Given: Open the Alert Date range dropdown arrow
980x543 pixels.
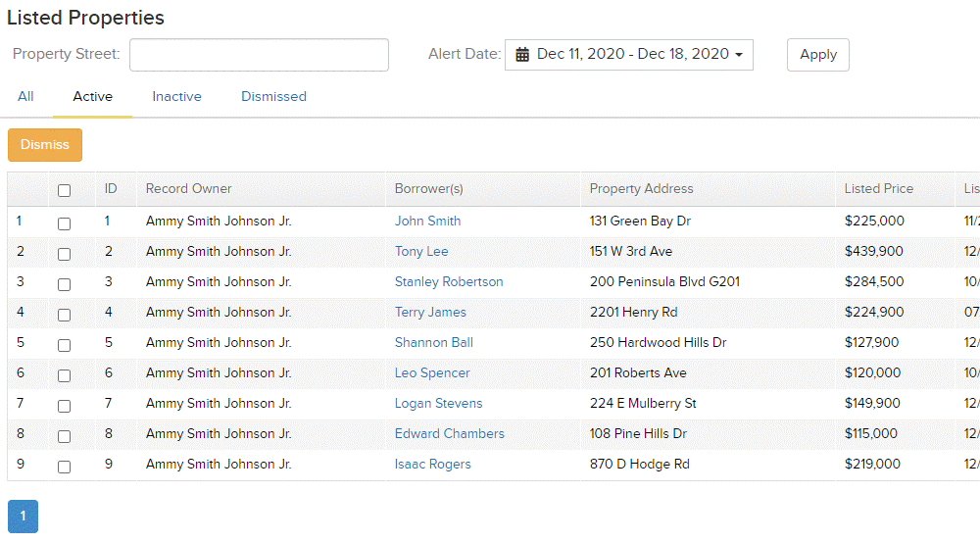Looking at the screenshot, I should pos(739,55).
